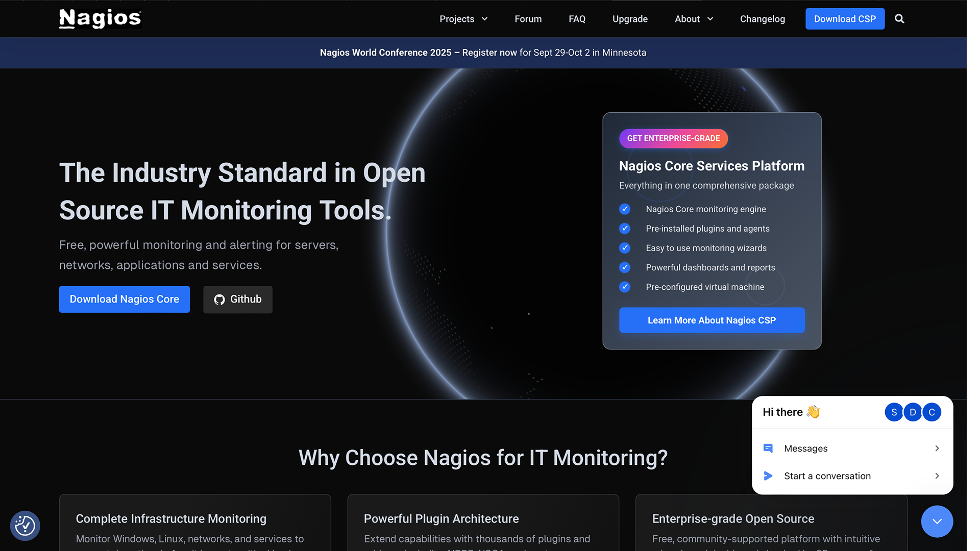Screen dimensions: 980x551
Task: Open Start a conversation row chevron
Action: (937, 476)
